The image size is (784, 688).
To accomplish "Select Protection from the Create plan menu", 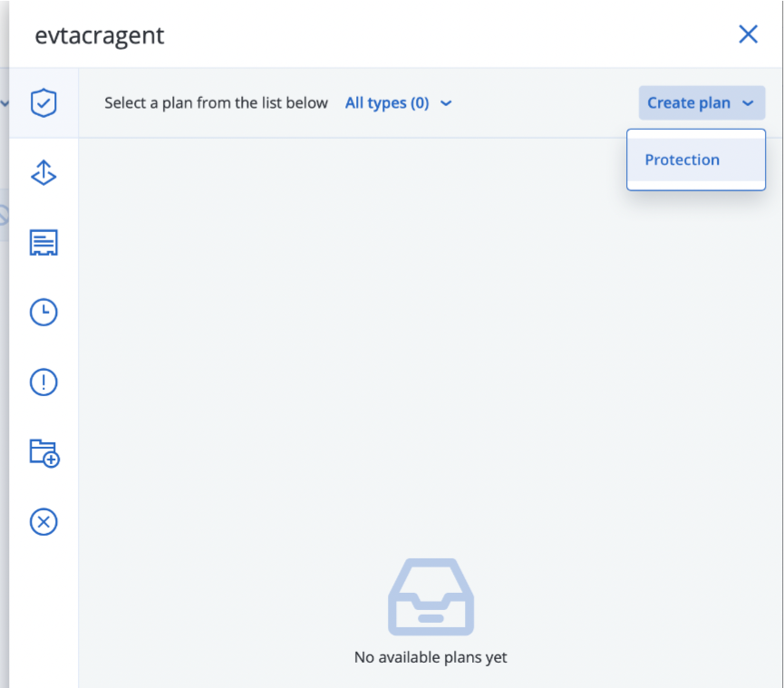I will tap(682, 160).
